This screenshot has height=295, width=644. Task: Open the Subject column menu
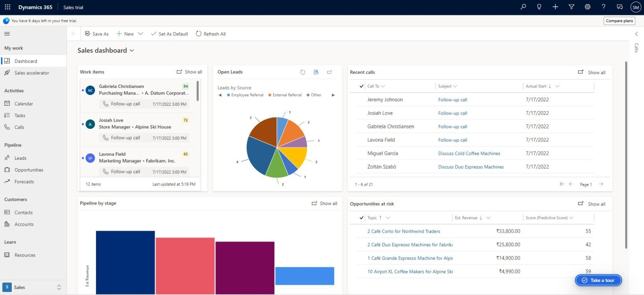(455, 87)
